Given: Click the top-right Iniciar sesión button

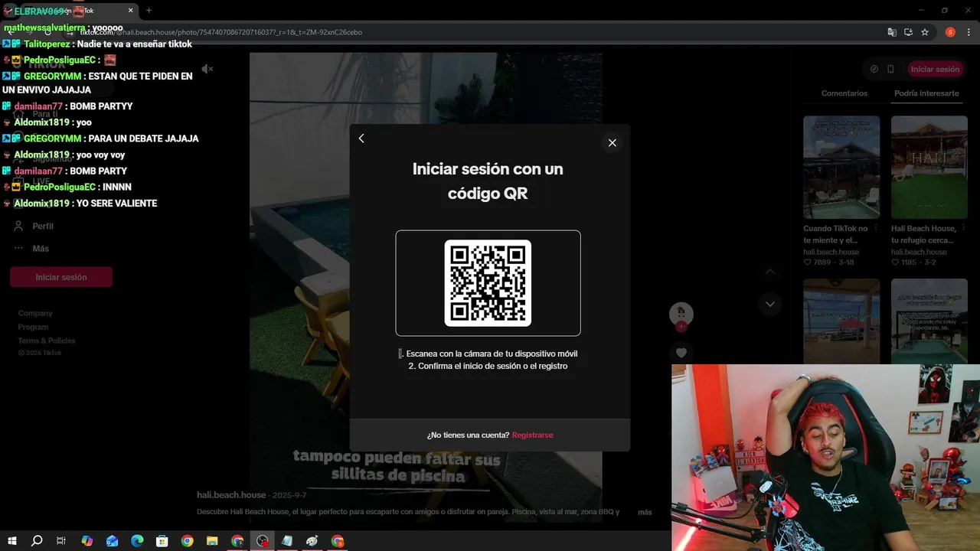Looking at the screenshot, I should point(935,69).
